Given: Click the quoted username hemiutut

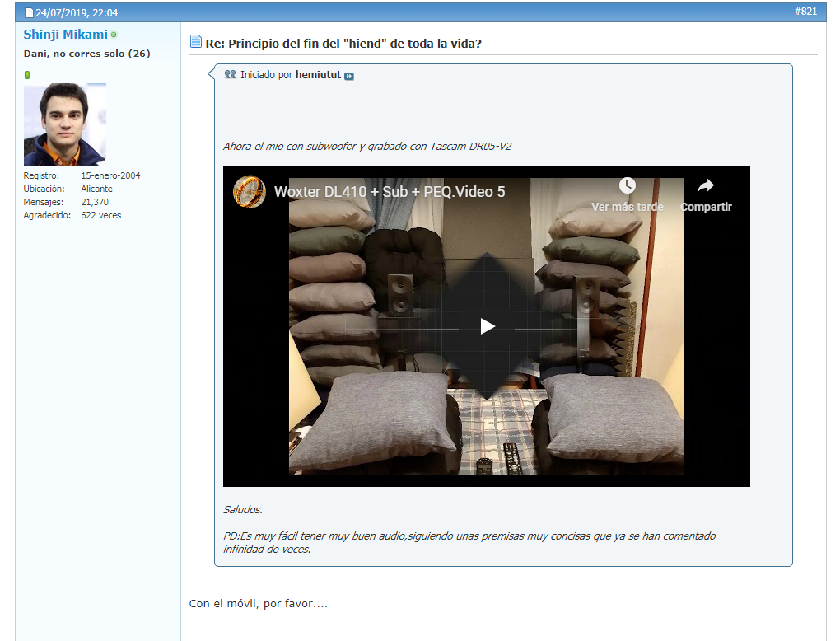Looking at the screenshot, I should 318,74.
